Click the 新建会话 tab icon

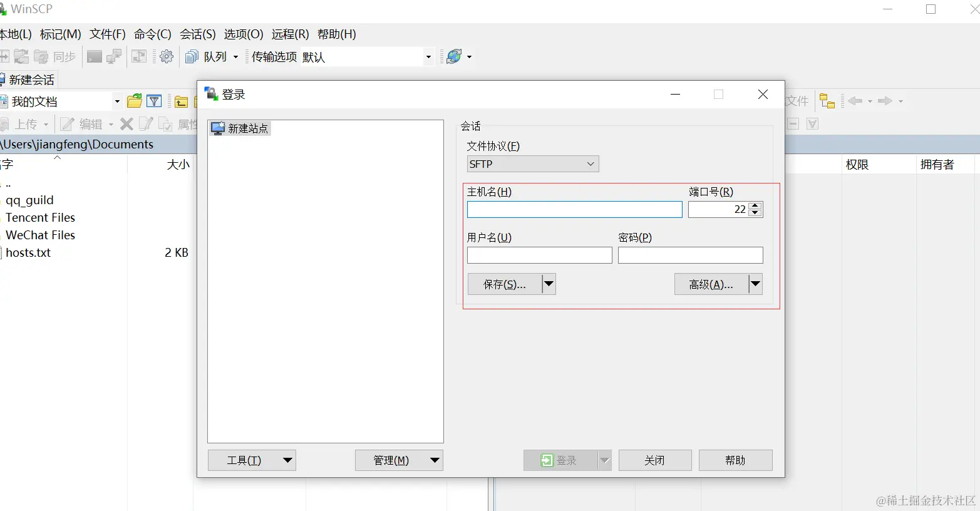3,80
